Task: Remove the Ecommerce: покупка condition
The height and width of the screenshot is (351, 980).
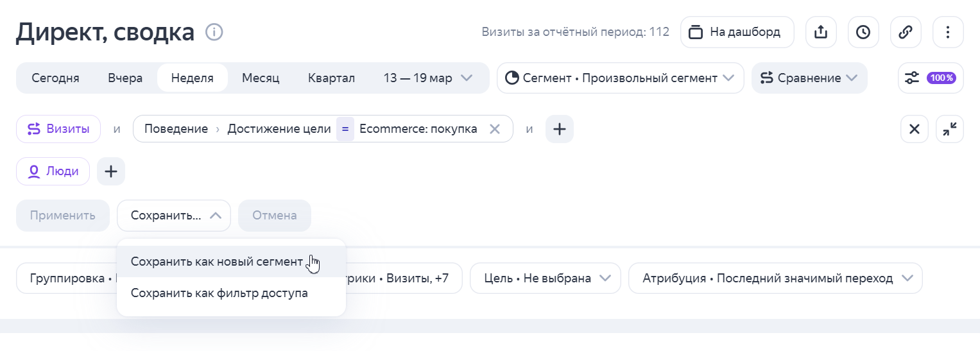Action: (494, 129)
